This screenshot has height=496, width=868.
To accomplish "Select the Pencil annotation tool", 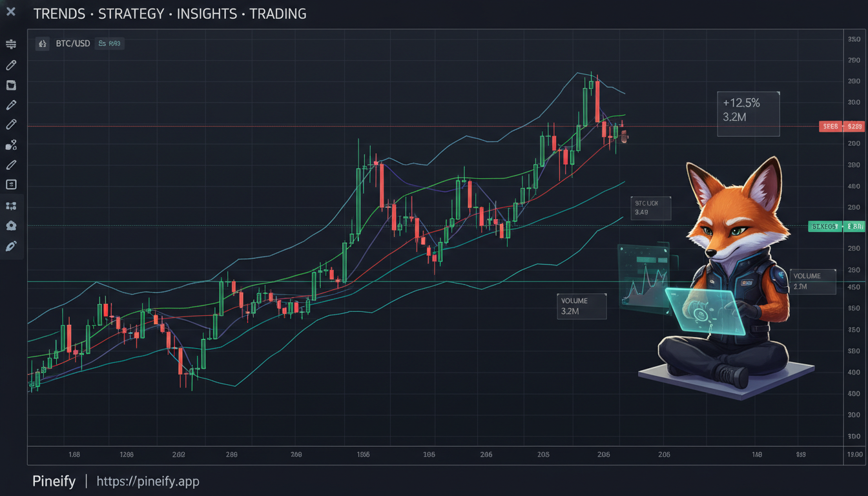I will (10, 105).
